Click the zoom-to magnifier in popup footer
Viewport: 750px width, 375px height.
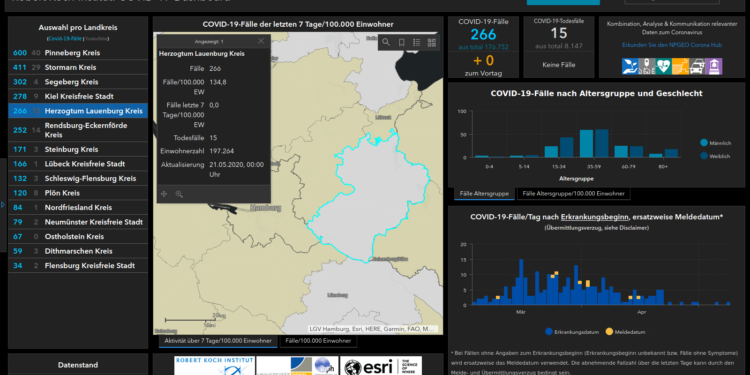coord(179,194)
